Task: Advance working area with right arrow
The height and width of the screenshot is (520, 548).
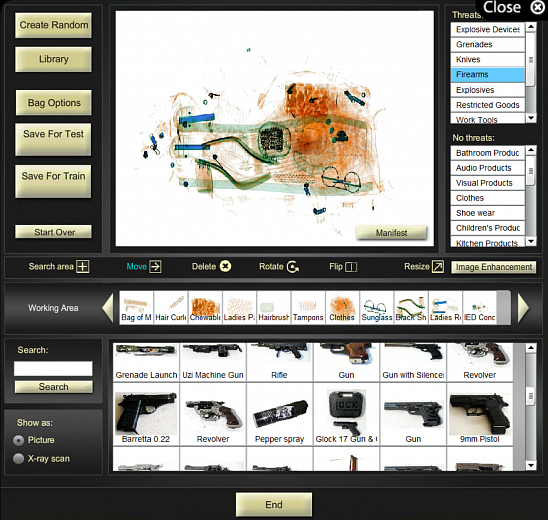Action: point(523,308)
